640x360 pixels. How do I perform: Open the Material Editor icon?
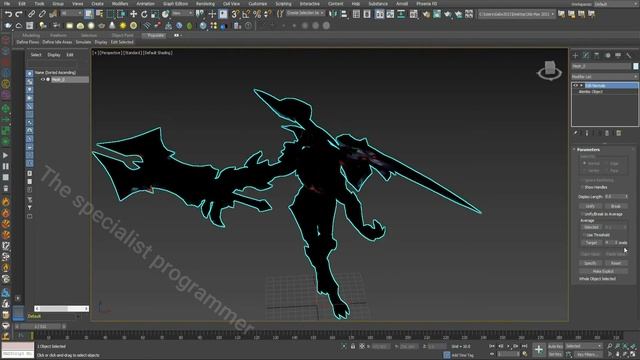pos(413,14)
